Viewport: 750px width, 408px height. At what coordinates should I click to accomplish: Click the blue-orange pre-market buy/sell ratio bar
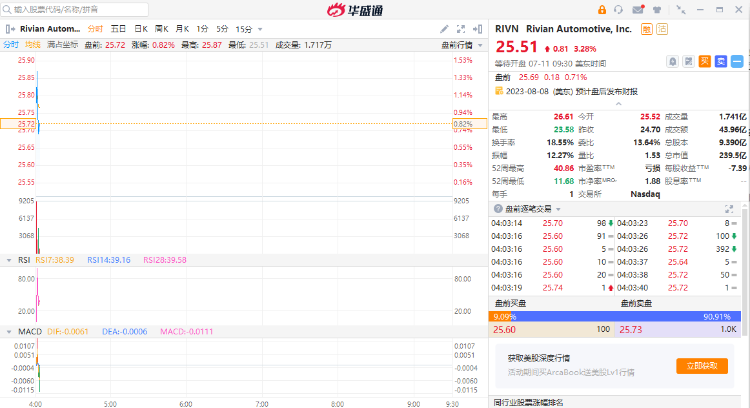click(x=615, y=316)
